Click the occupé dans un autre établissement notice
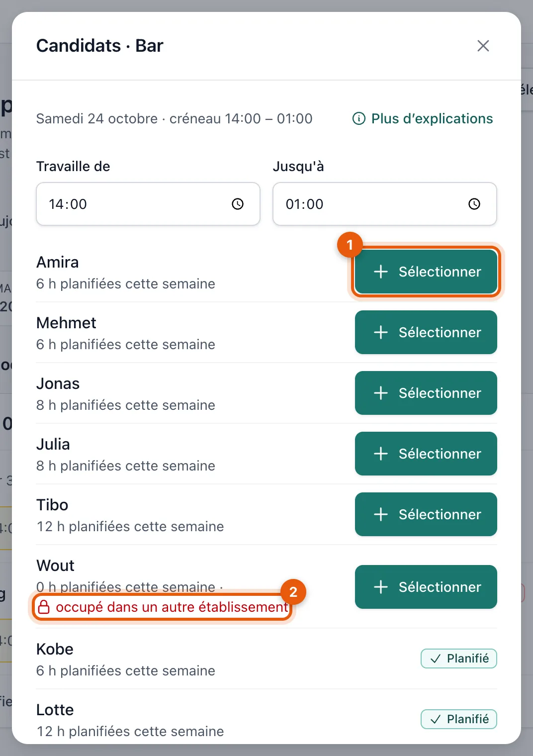This screenshot has height=756, width=533. pos(163,607)
